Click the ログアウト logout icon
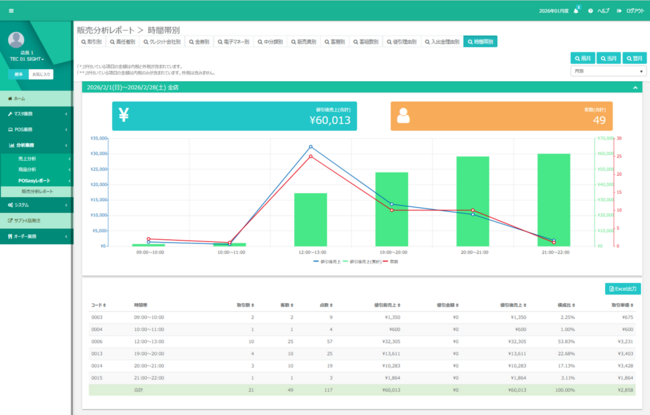Screen dimensions: 650x415 pos(621,10)
